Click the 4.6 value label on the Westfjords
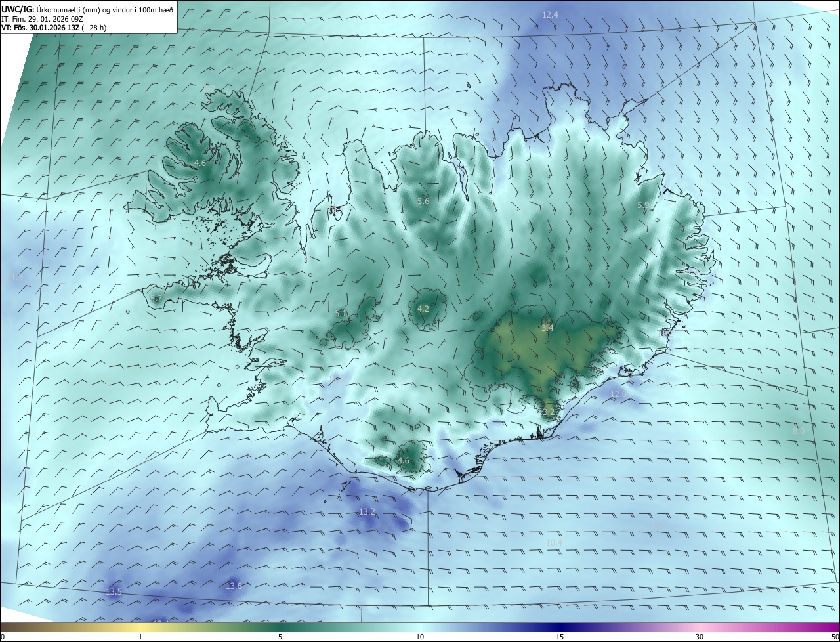Screen dimensions: 840x642 [x=200, y=163]
